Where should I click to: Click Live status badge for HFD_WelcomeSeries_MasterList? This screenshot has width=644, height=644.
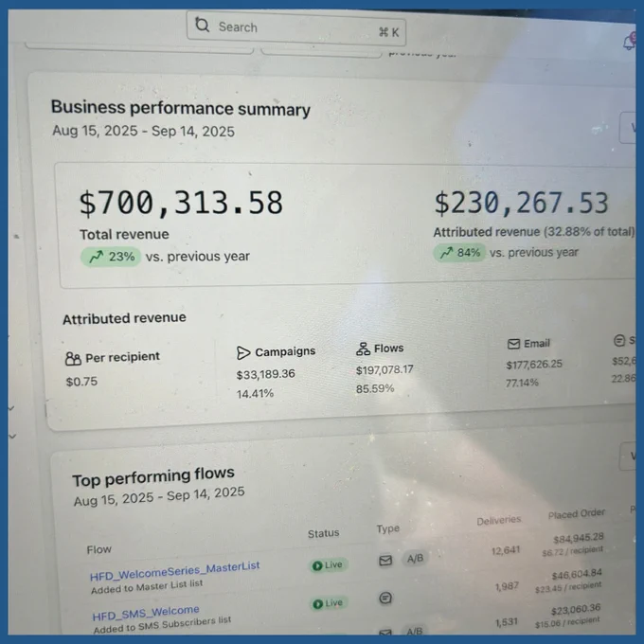tap(328, 565)
